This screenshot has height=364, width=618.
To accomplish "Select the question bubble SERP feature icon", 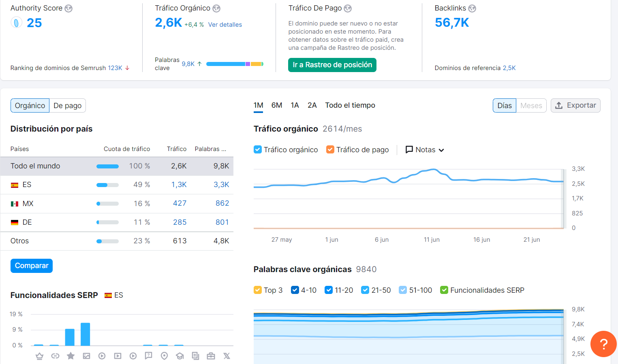I will (149, 356).
